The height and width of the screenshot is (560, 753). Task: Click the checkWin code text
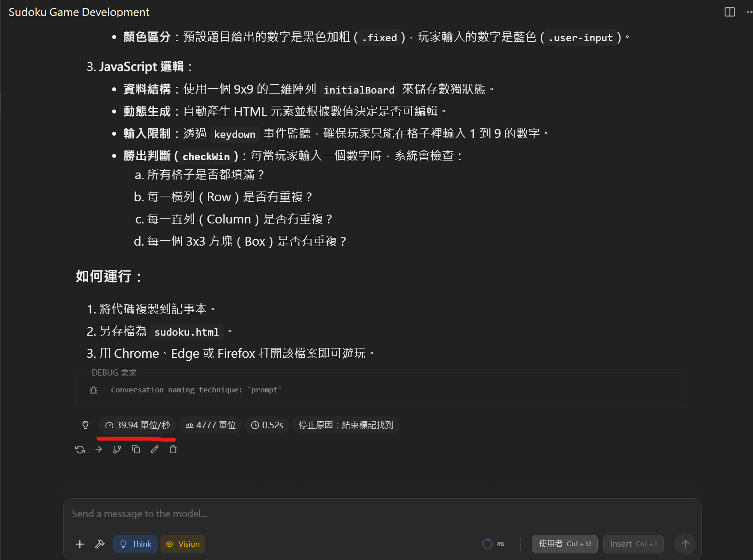pos(206,157)
